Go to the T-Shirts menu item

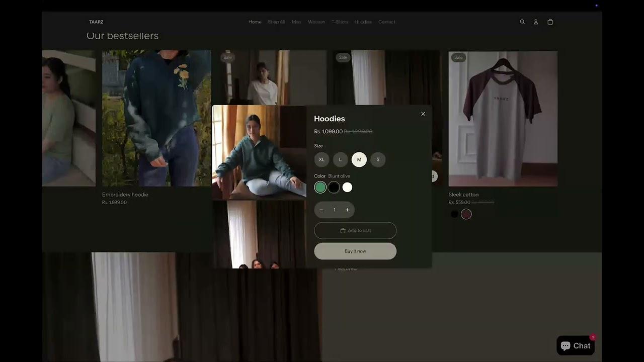pyautogui.click(x=340, y=22)
